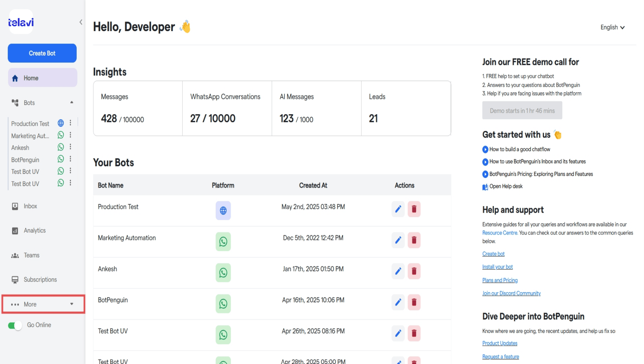
Task: Edit the Production Test bot
Action: pos(398,209)
